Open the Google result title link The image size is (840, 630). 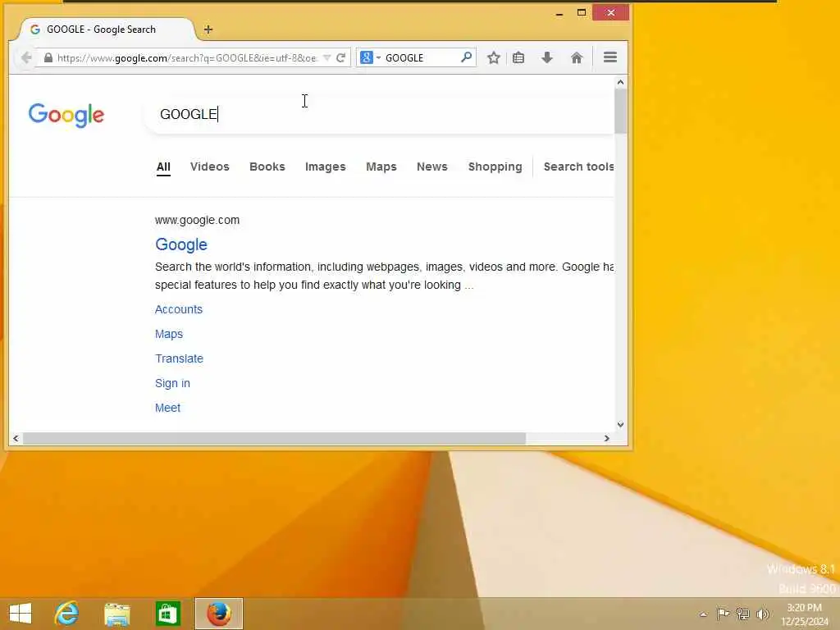click(181, 244)
